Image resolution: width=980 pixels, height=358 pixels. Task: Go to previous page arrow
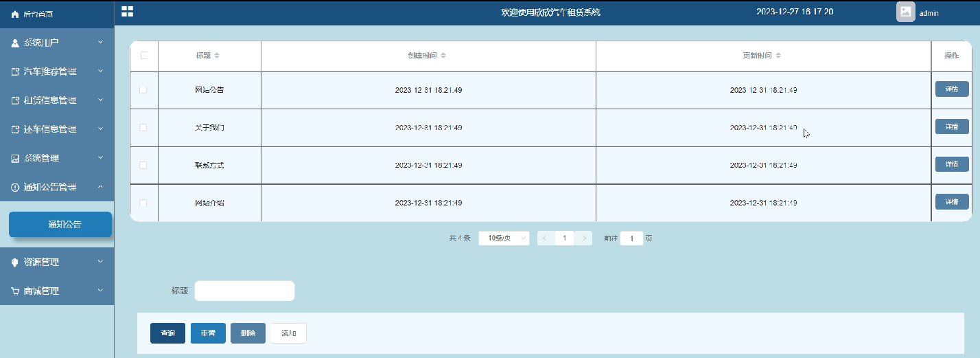pyautogui.click(x=545, y=238)
